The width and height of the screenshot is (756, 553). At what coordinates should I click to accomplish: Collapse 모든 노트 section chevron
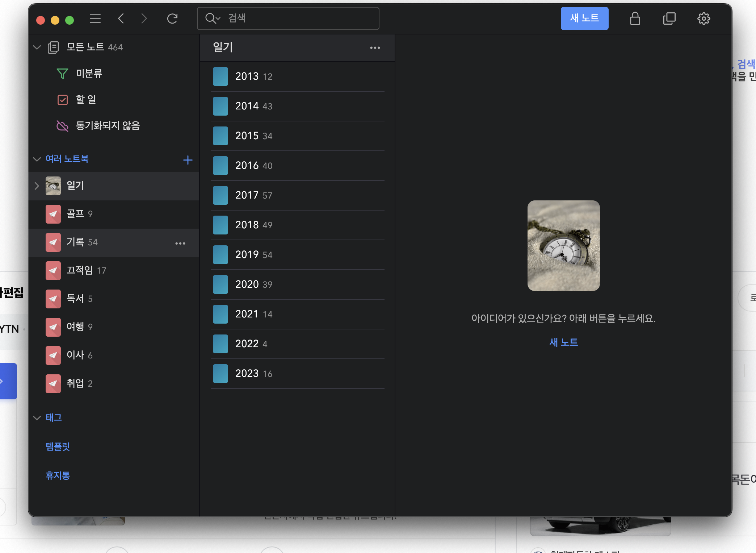(37, 47)
